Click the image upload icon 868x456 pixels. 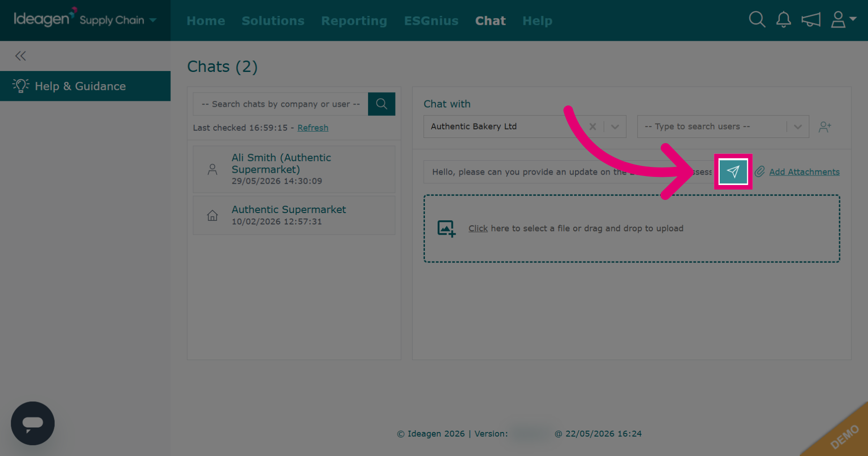(446, 228)
